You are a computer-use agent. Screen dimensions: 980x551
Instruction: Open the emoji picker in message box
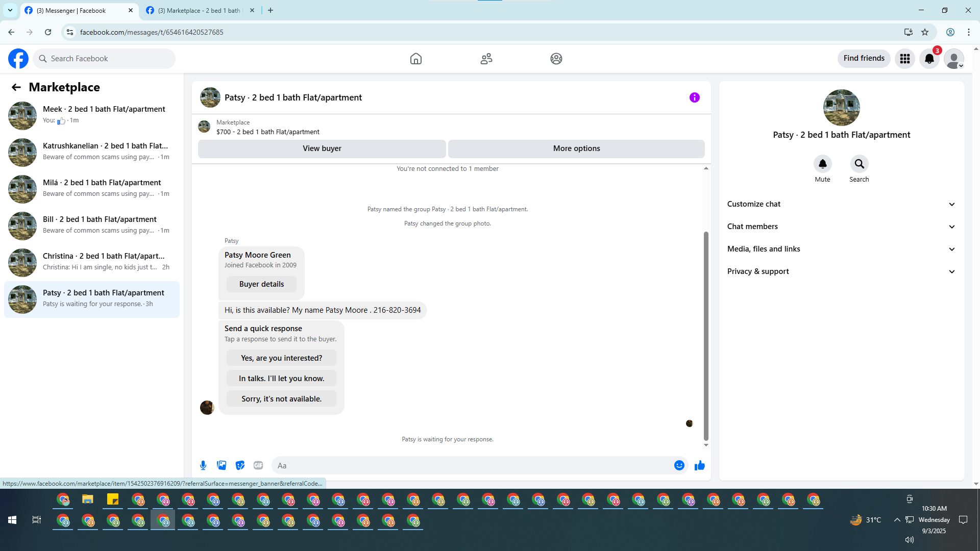click(679, 465)
